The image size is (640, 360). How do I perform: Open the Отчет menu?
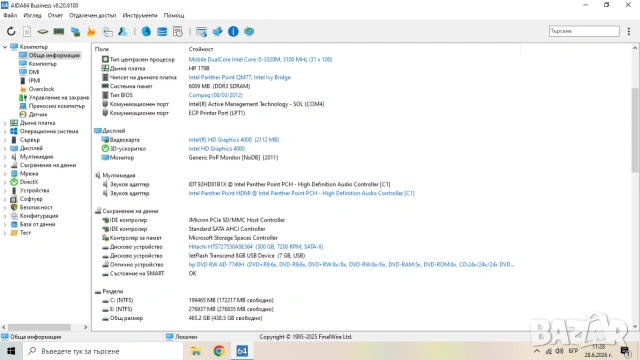[x=55, y=15]
